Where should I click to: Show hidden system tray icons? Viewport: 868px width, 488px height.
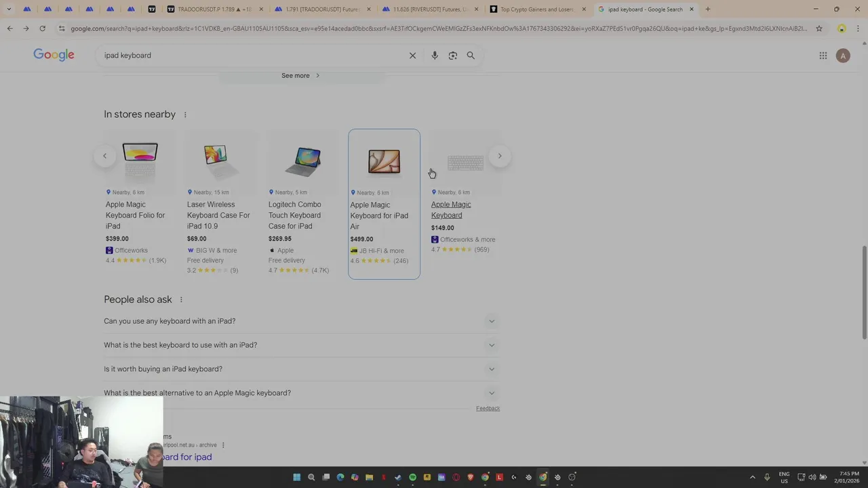(752, 477)
